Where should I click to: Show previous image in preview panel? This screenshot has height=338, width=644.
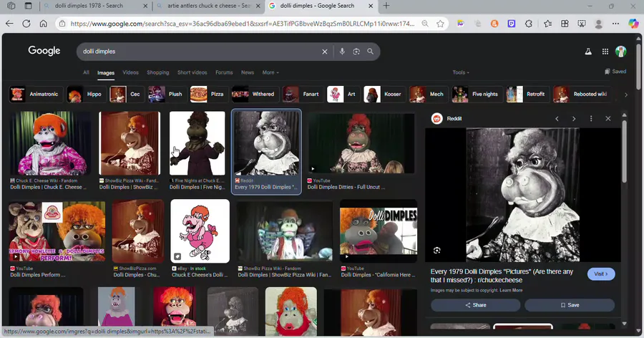(x=557, y=118)
